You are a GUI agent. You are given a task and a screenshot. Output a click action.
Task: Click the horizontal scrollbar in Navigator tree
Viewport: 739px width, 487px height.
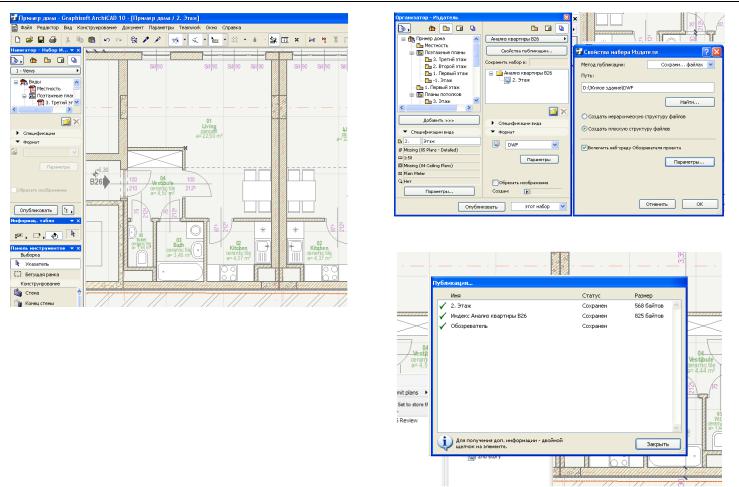41,109
